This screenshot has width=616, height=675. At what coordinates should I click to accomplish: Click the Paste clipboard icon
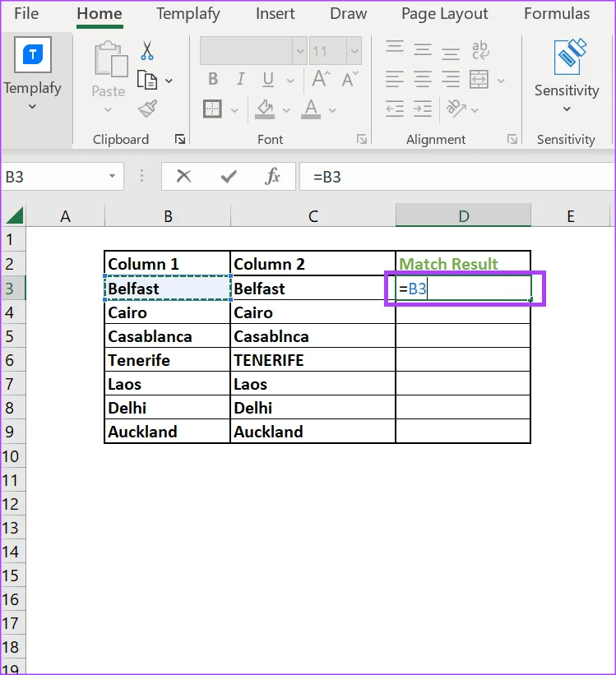pyautogui.click(x=111, y=58)
